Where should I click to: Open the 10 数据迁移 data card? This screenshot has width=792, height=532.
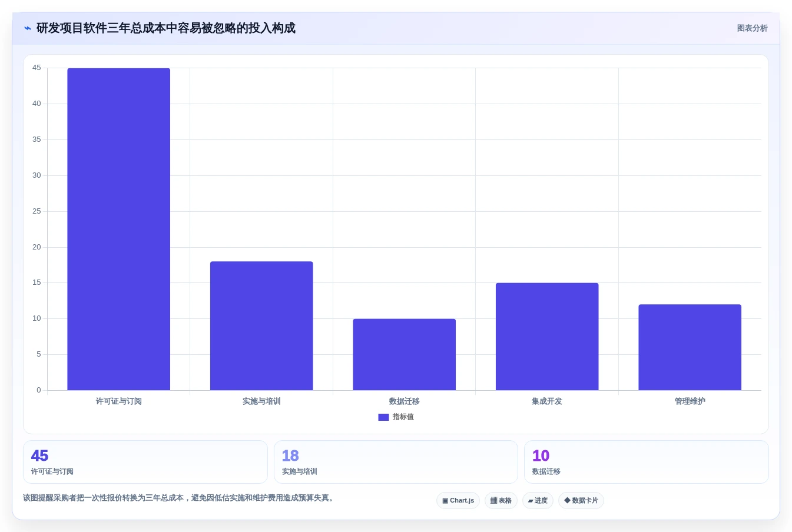pos(647,462)
